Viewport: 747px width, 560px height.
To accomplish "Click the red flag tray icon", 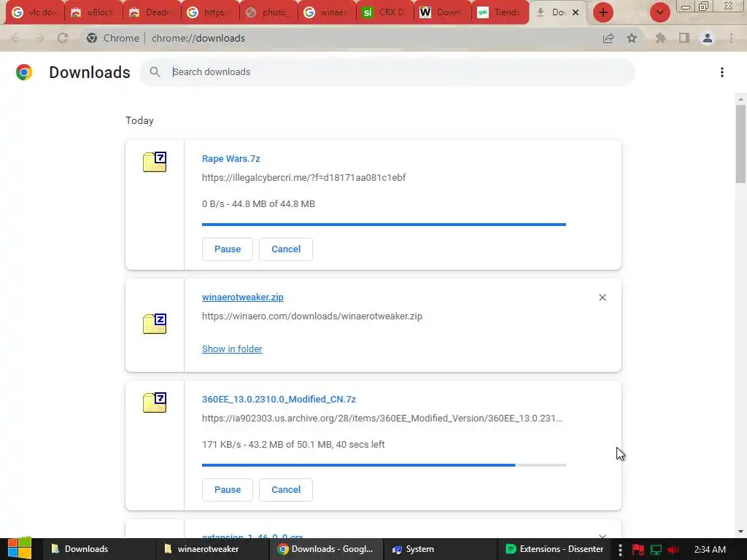I will coord(638,550).
